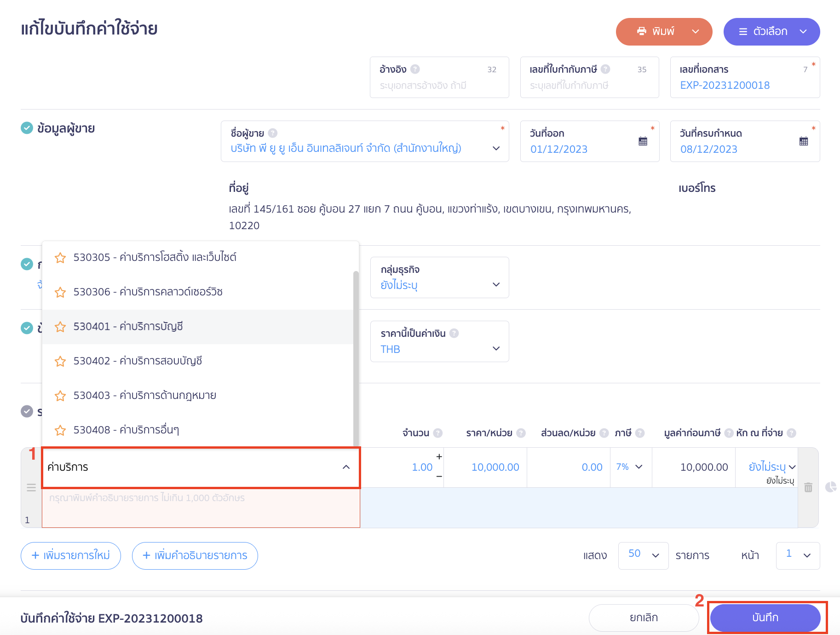The width and height of the screenshot is (840, 635).
Task: Click the ยกเลิก cancel button
Action: click(x=643, y=618)
